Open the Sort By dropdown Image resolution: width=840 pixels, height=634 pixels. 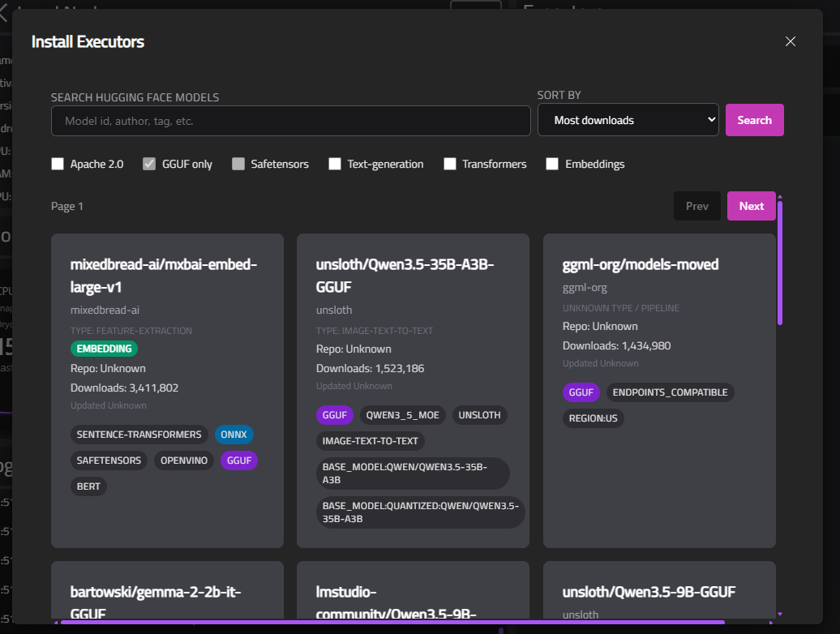(x=628, y=120)
